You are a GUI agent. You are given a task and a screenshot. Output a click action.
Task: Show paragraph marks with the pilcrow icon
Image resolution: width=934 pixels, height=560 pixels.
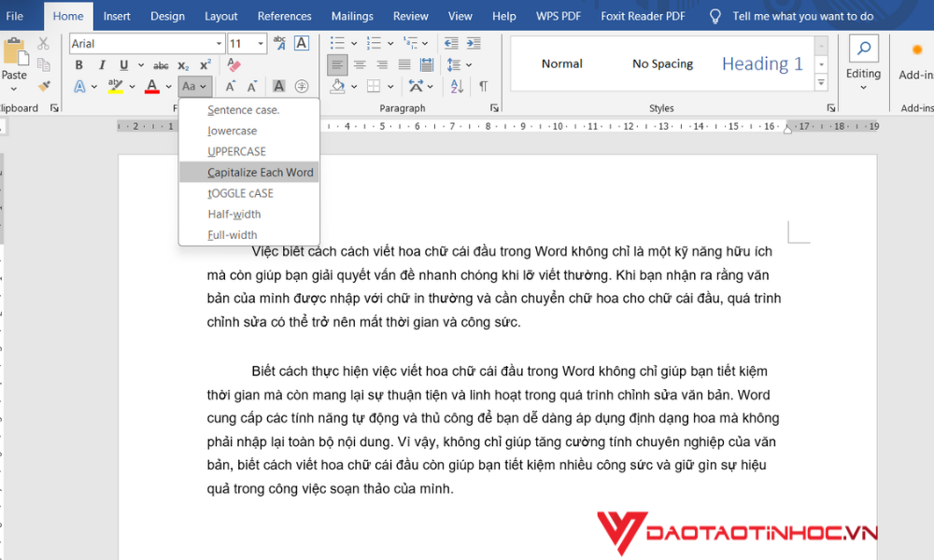484,86
